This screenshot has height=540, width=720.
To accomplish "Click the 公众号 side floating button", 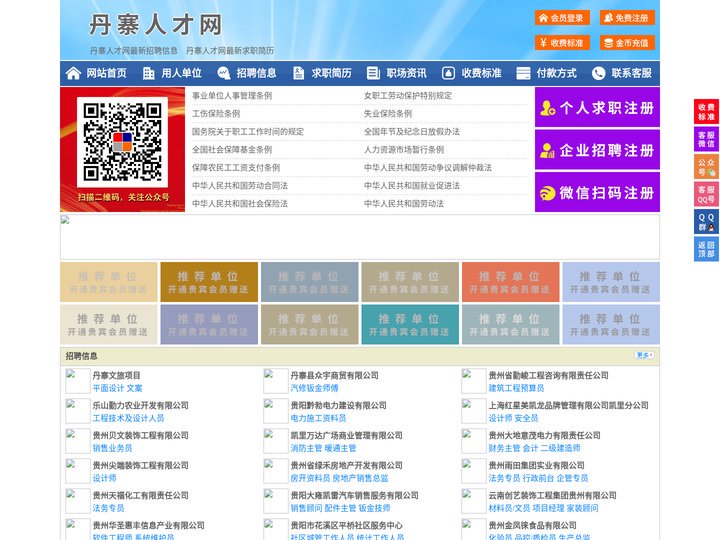I will (x=706, y=167).
